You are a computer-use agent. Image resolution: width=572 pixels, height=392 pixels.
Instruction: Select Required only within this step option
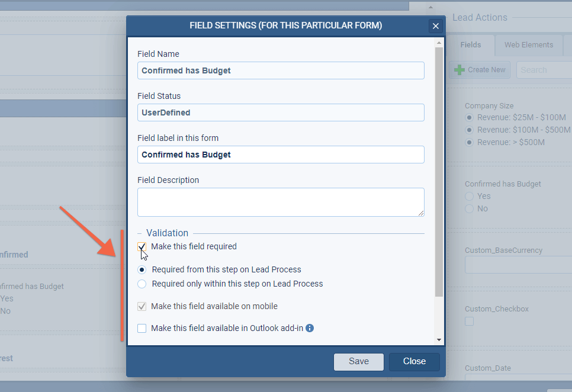[142, 284]
